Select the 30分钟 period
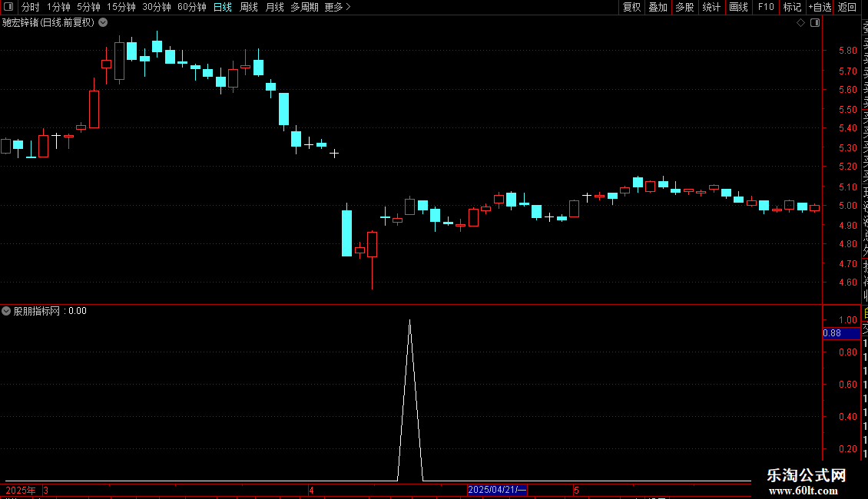The width and height of the screenshot is (868, 499). [x=156, y=7]
